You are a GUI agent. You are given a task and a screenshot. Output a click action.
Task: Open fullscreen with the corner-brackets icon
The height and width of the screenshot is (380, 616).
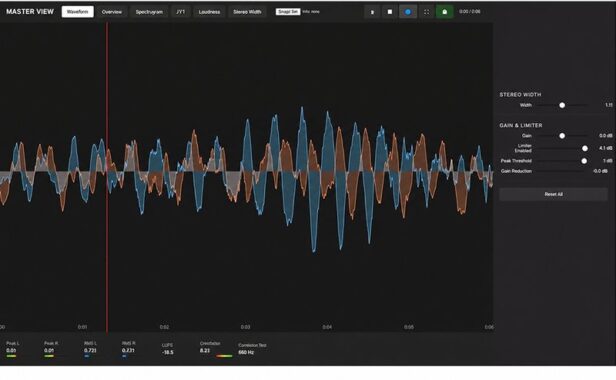[426, 12]
